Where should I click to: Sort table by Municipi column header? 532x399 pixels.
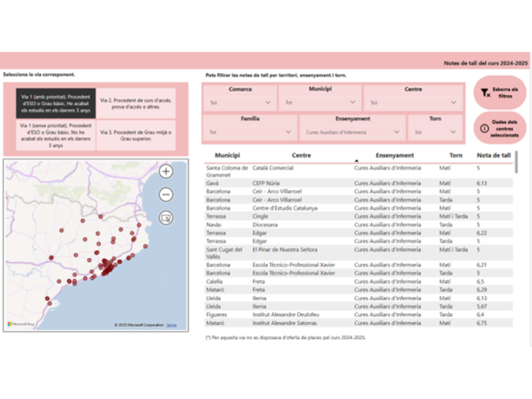227,156
